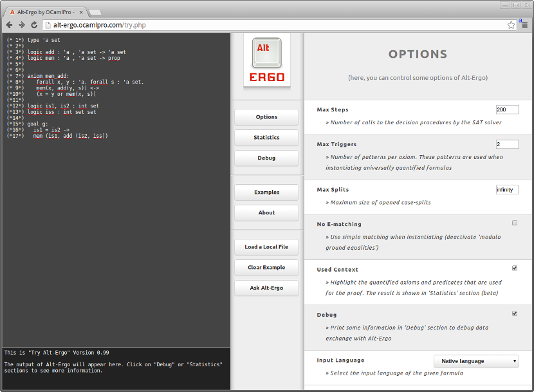The width and height of the screenshot is (534, 392).
Task: Open the Statistics section
Action: 266,137
